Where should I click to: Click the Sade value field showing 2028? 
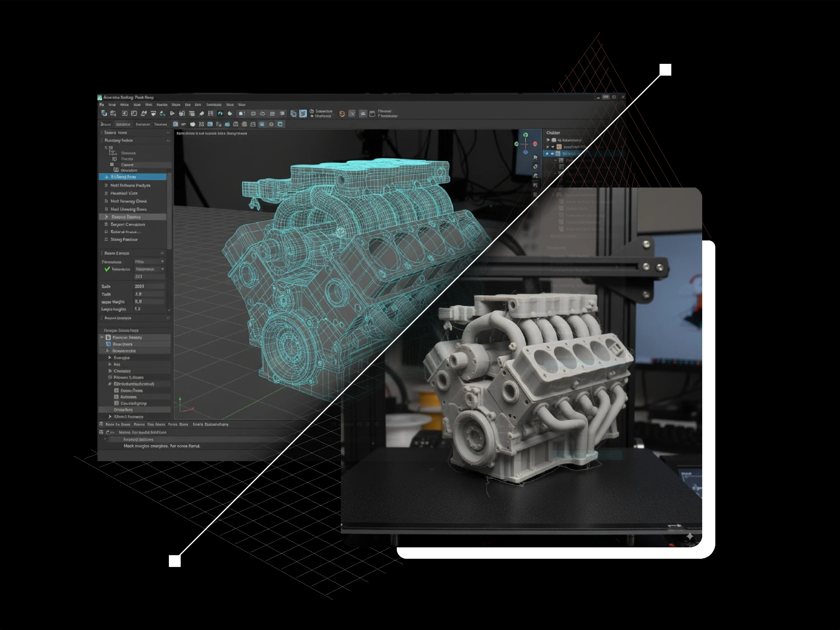[149, 286]
